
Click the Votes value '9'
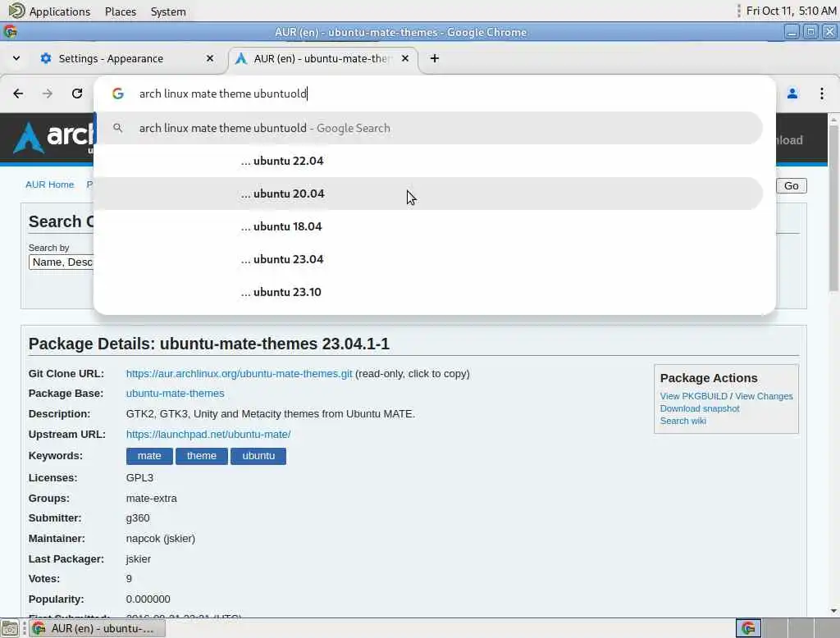pyautogui.click(x=129, y=578)
